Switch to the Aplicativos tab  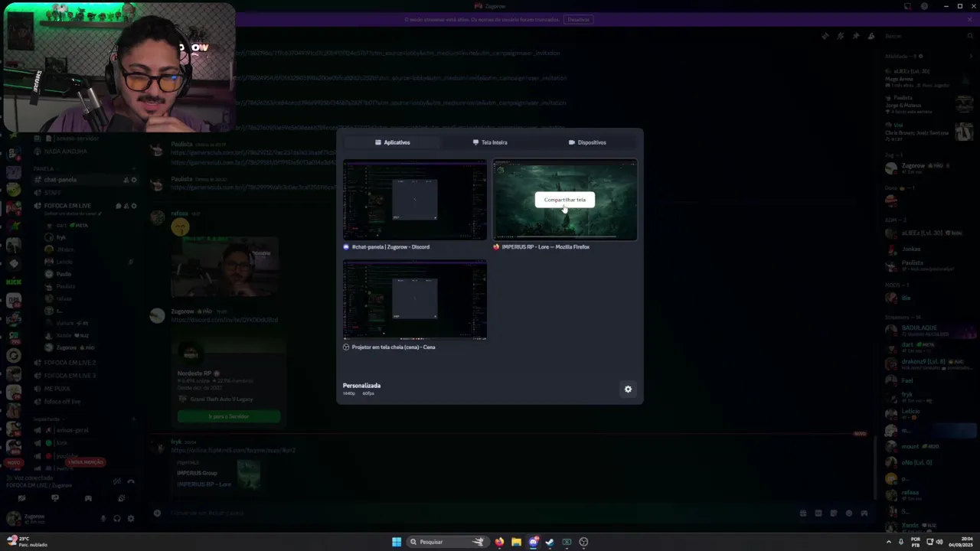tap(392, 142)
